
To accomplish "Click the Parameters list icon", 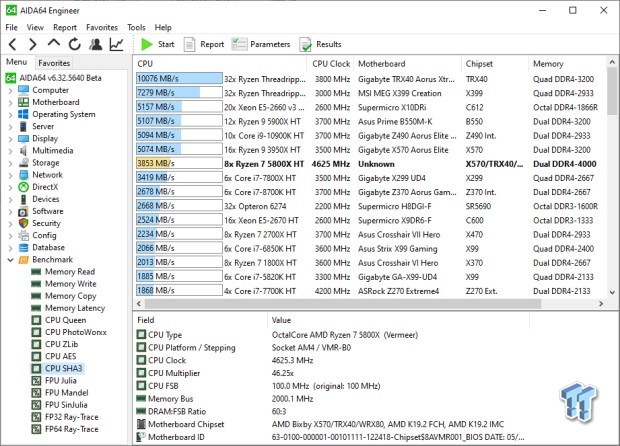I will point(239,44).
